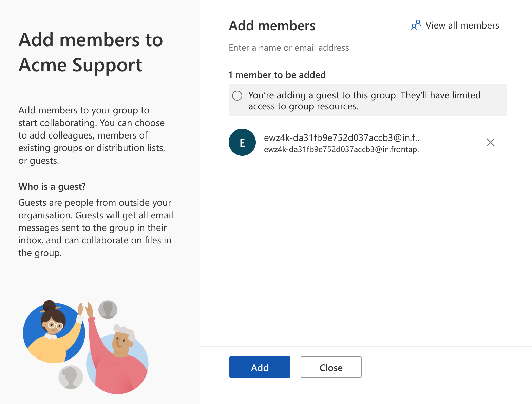Click the upper grey placeholder avatar

pos(108,310)
